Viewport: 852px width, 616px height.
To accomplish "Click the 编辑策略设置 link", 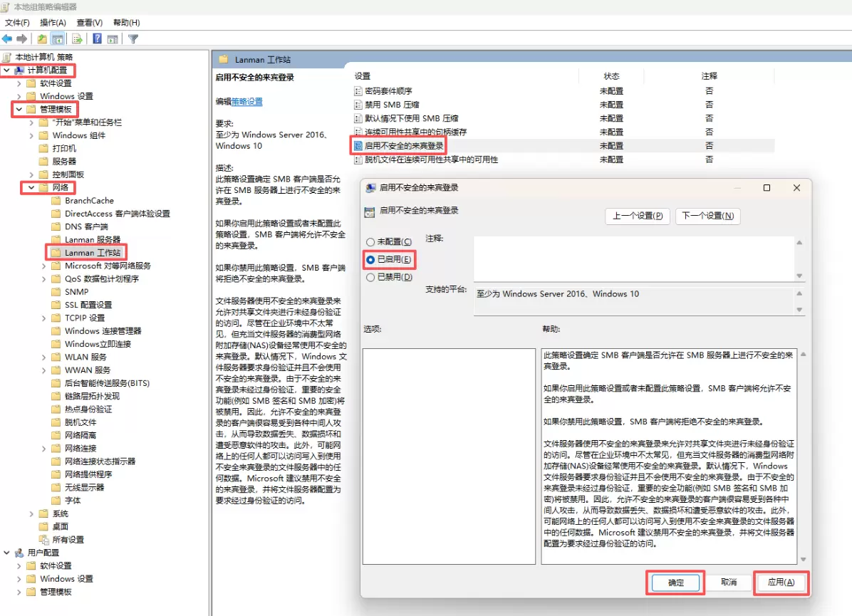I will 246,102.
